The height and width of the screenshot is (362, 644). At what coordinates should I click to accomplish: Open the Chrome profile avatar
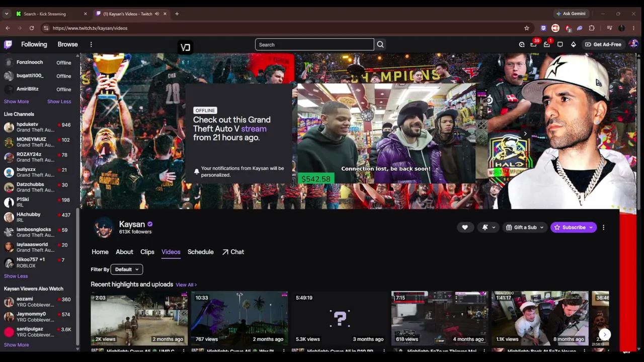point(622,28)
